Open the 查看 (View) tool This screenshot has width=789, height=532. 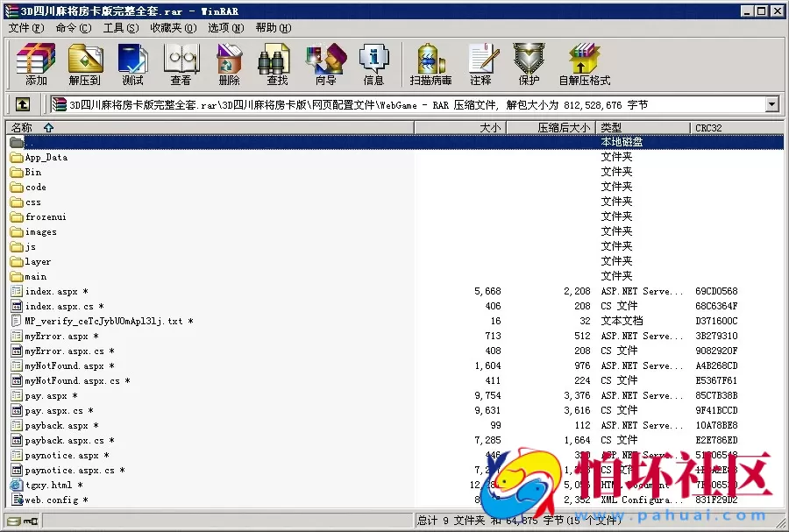pos(180,64)
